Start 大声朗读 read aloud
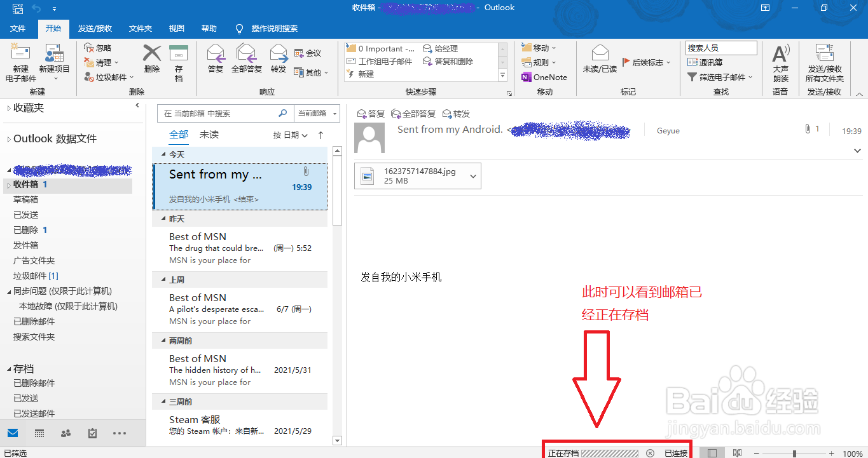The image size is (868, 458). (780, 64)
